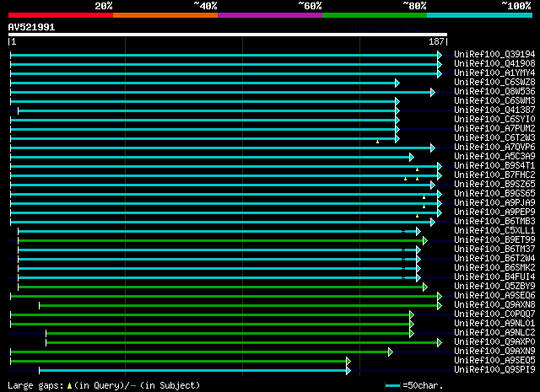540x392 pixels.
Task: Select the AV521991 query name
Action: pyautogui.click(x=31, y=27)
